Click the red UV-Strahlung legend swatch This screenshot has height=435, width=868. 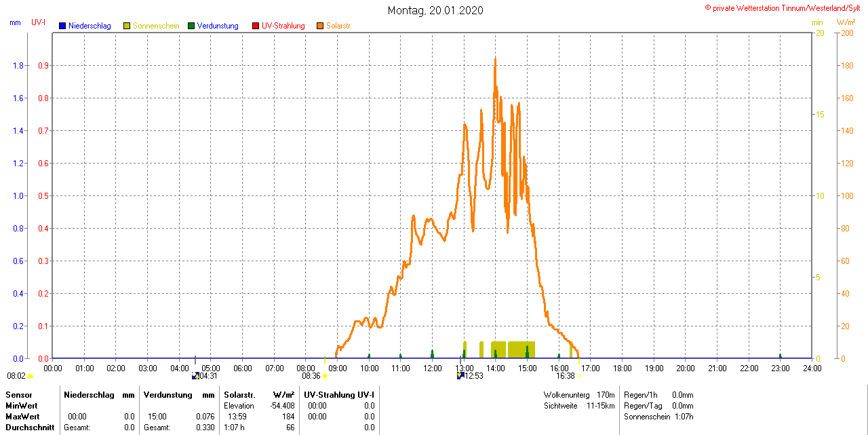(x=256, y=26)
